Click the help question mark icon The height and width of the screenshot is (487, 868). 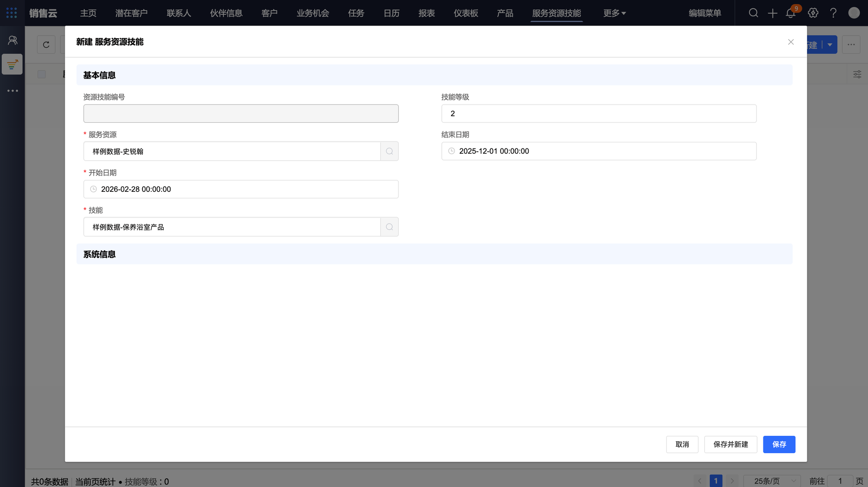[833, 13]
